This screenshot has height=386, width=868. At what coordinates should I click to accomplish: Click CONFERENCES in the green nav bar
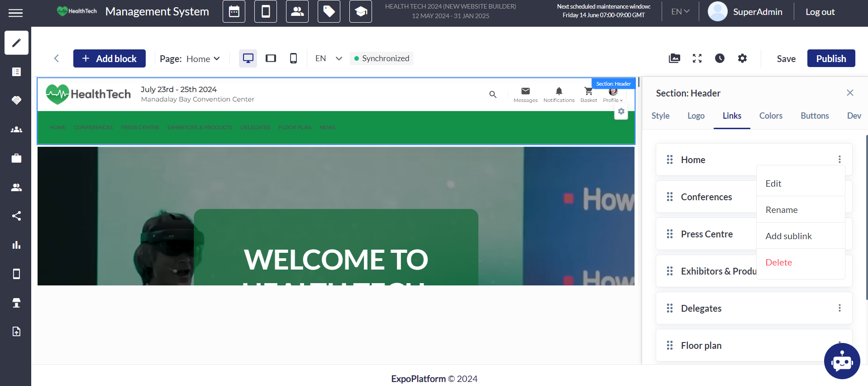coord(93,128)
